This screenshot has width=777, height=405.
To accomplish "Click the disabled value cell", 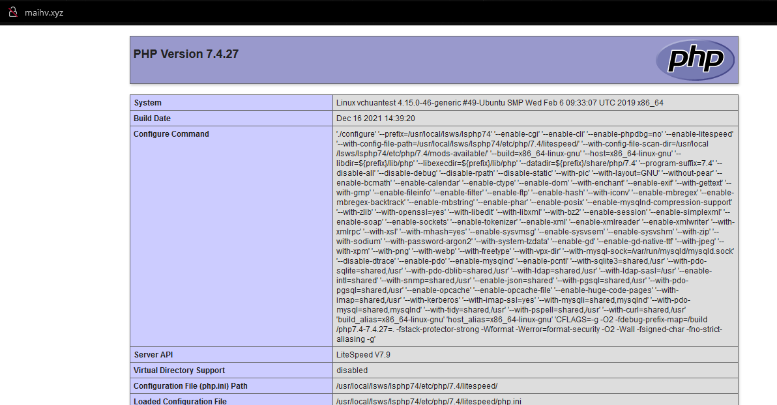I will 535,370.
